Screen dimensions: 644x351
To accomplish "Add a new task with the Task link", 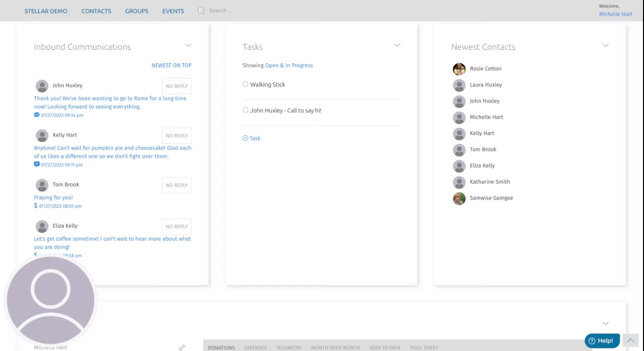I will click(x=252, y=138).
